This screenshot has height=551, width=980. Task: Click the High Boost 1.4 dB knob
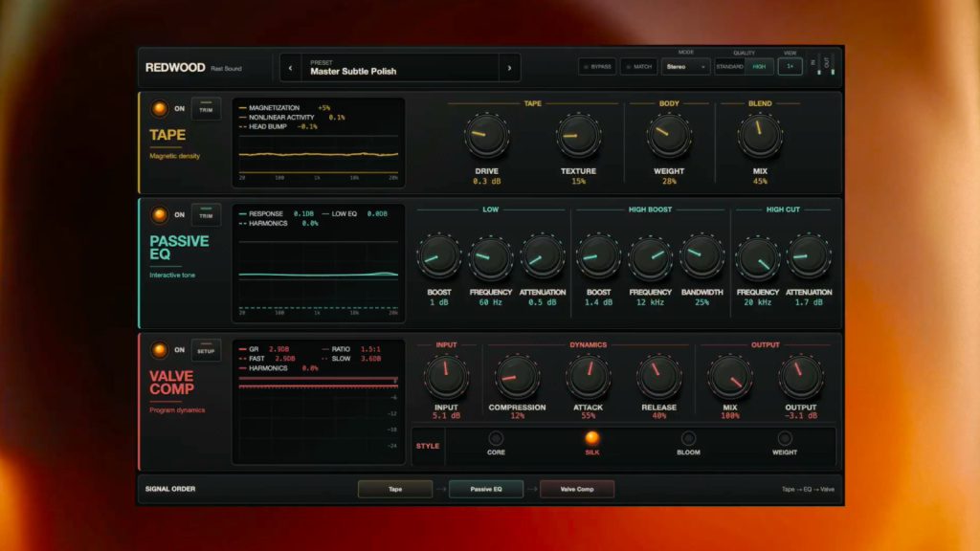coord(598,256)
